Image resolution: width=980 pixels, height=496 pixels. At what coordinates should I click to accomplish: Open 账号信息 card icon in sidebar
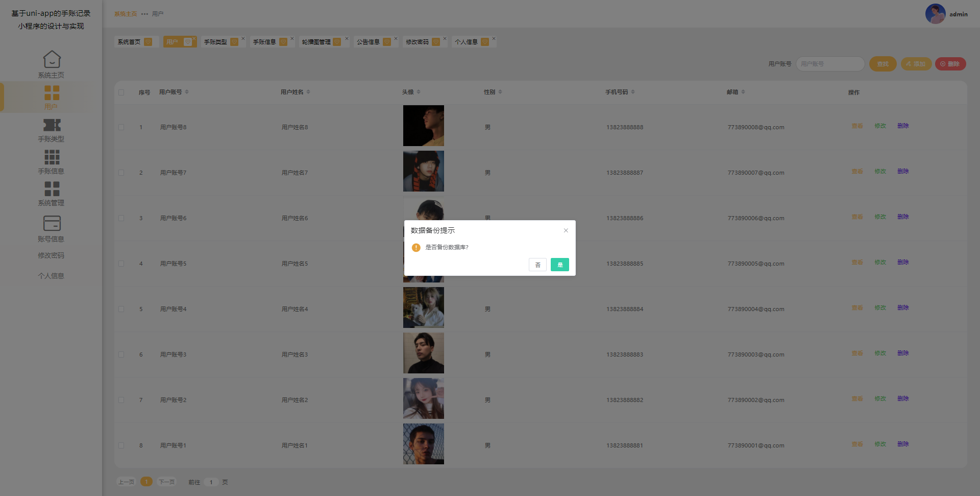[x=52, y=224]
